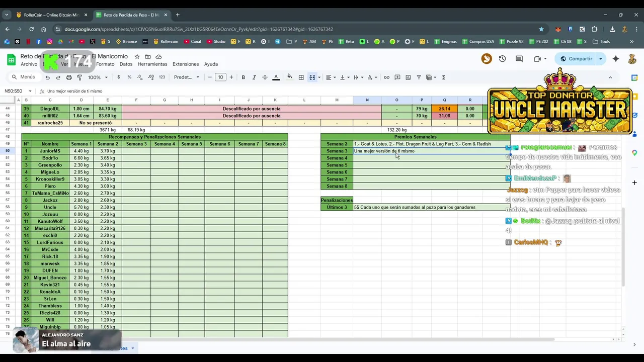This screenshot has width=644, height=362.
Task: Collapse toolbar with chevron up
Action: coord(610,77)
